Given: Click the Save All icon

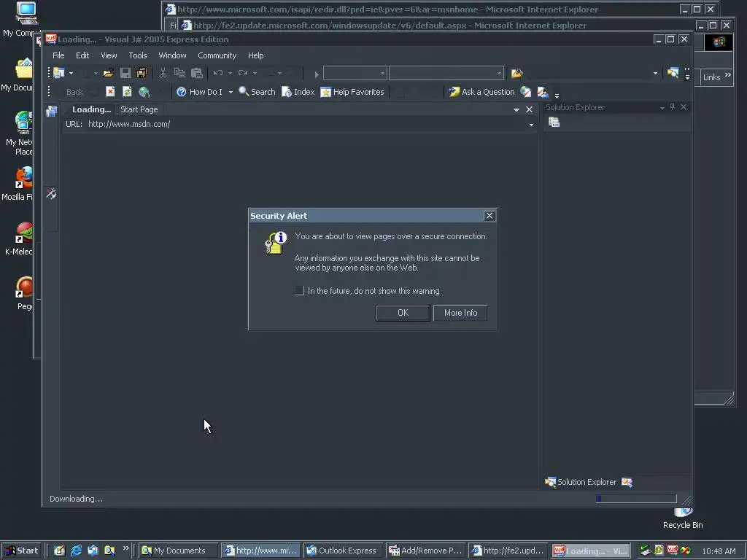Looking at the screenshot, I should 142,73.
